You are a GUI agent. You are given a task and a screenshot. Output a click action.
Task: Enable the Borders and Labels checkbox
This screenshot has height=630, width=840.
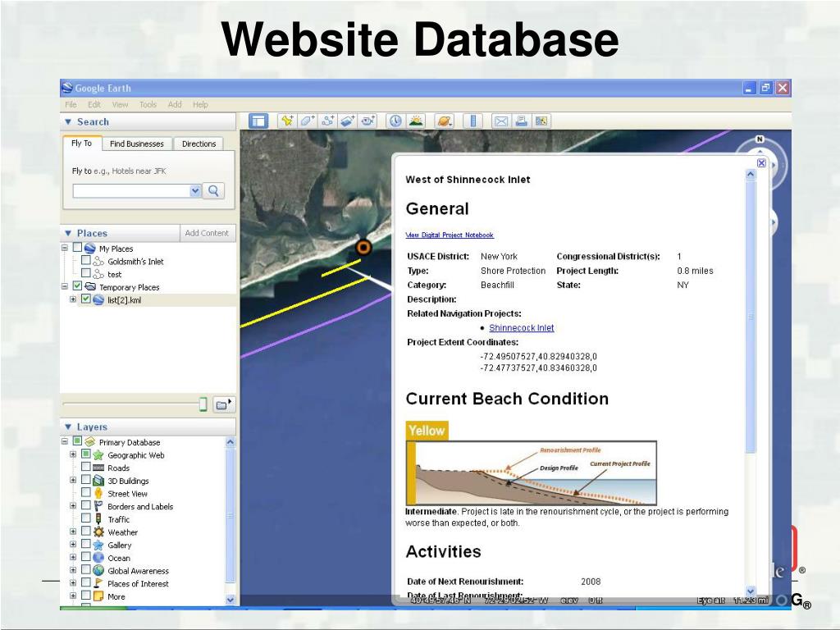85,505
